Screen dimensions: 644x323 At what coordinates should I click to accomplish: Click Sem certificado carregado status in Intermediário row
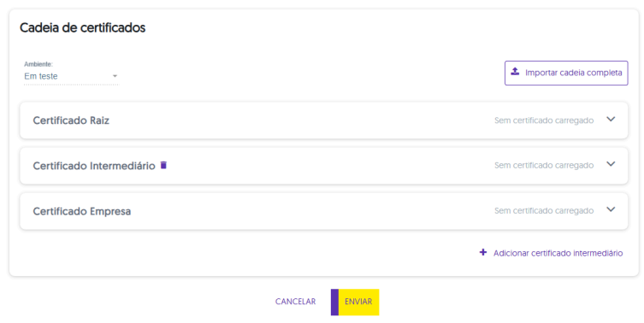[544, 166]
